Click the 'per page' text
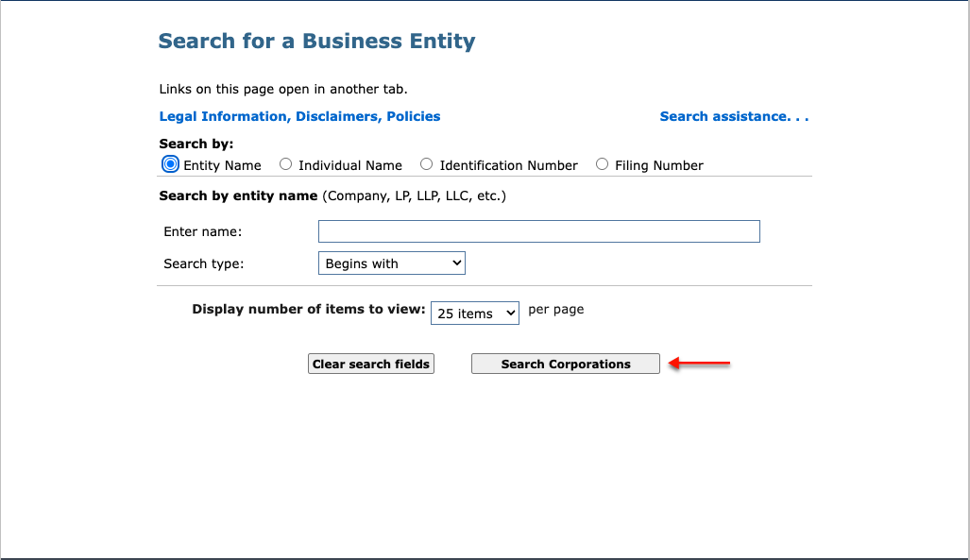Image resolution: width=970 pixels, height=560 pixels. click(x=556, y=310)
